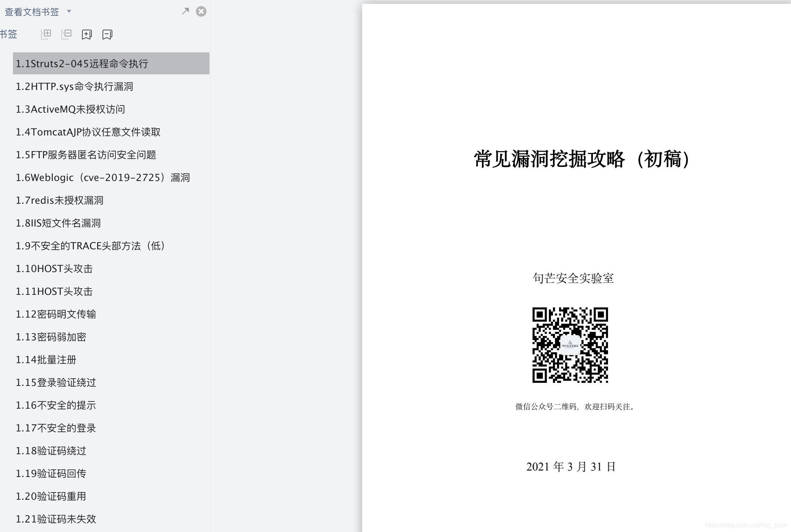The height and width of the screenshot is (532, 791).
Task: Open bookmark 1.1Struts2-045远程命令执行
Action: (83, 64)
